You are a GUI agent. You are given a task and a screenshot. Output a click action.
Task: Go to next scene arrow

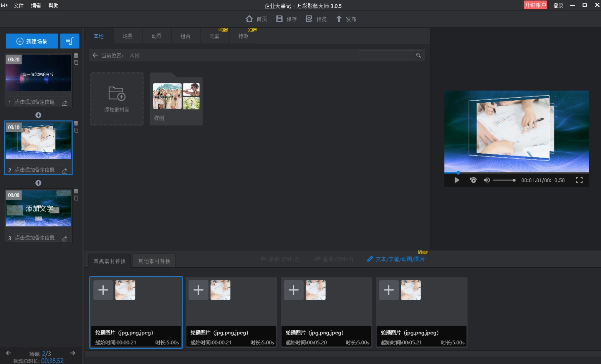pos(73,353)
